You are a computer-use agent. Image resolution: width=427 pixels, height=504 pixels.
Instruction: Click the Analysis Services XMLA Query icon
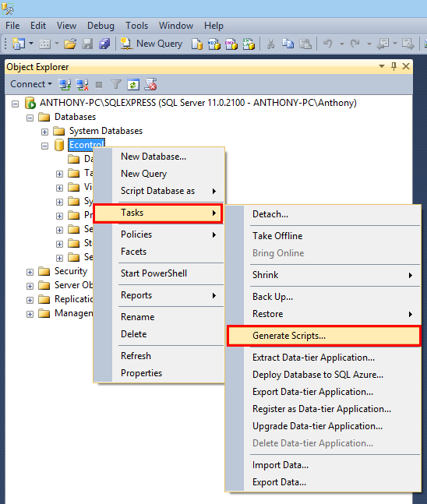(x=249, y=44)
